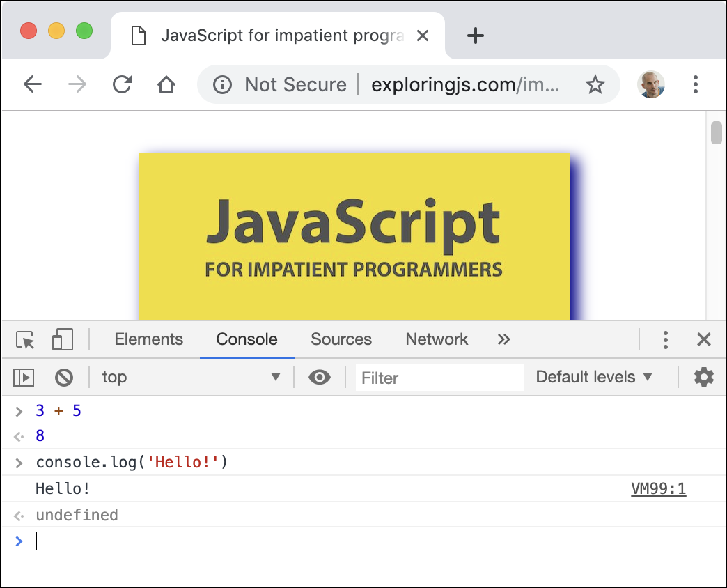Open Chrome's three-dot menu
The width and height of the screenshot is (727, 588).
click(695, 85)
